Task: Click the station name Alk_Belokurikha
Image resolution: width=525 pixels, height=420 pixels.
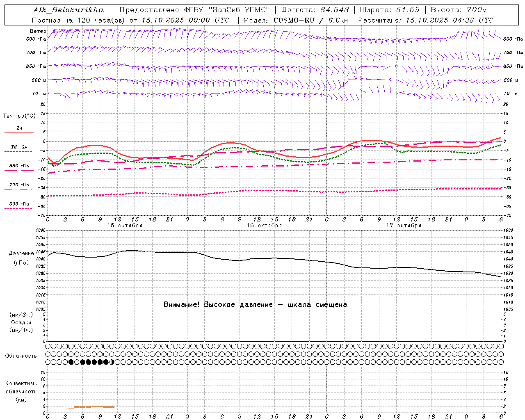Action: pyautogui.click(x=68, y=10)
